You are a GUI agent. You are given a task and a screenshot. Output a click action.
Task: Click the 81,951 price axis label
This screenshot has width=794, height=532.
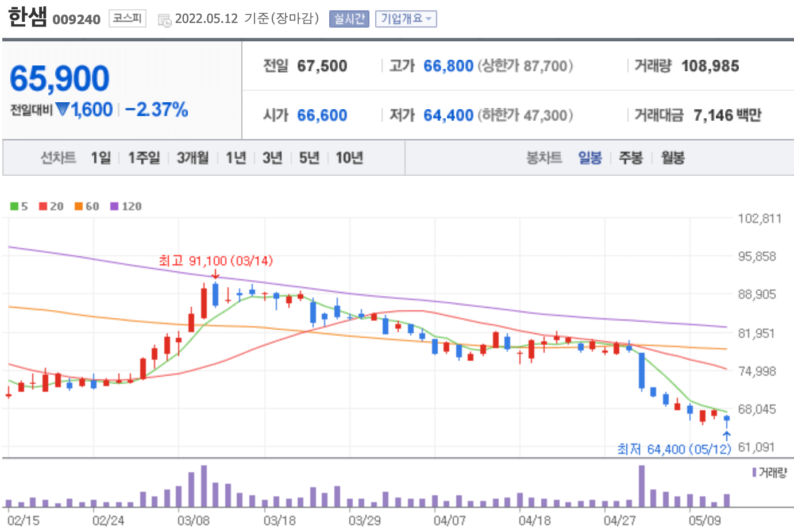point(757,333)
